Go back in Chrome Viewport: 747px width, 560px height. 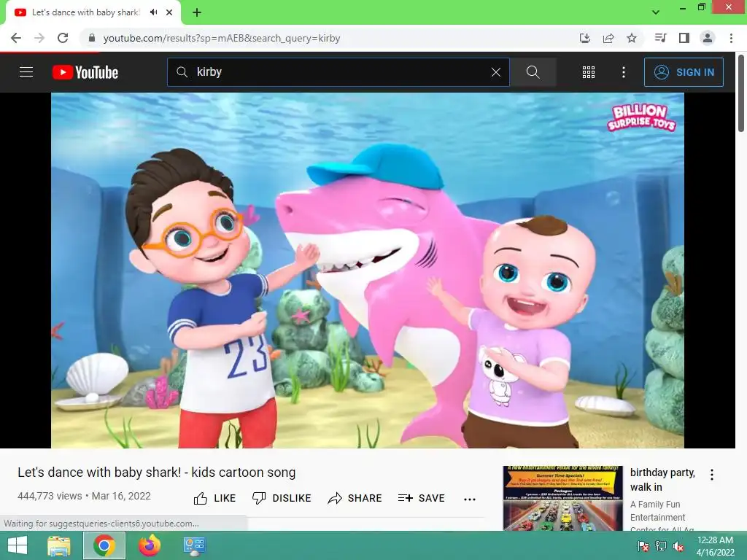pos(16,38)
